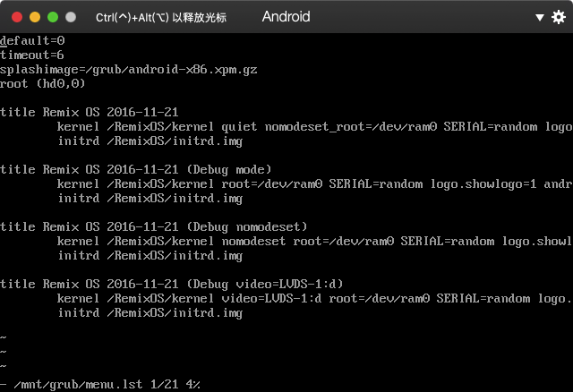
Task: Select the title line ending (Debug nomodeset)
Action: pos(153,226)
